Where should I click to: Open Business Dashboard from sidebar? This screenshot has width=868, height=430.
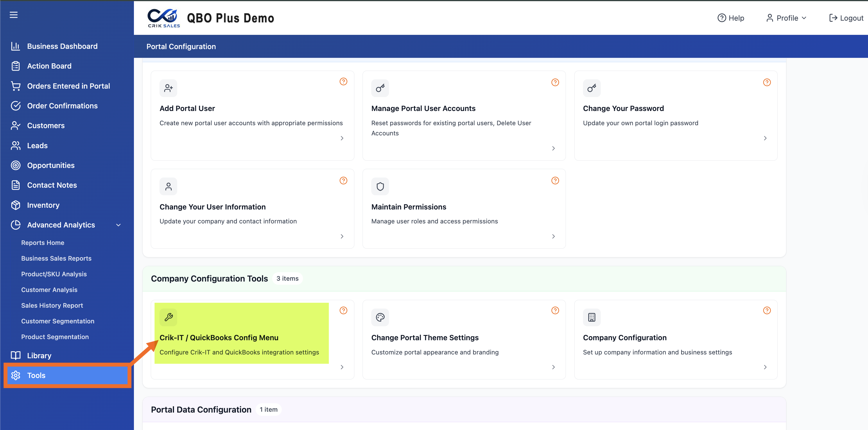tap(62, 46)
